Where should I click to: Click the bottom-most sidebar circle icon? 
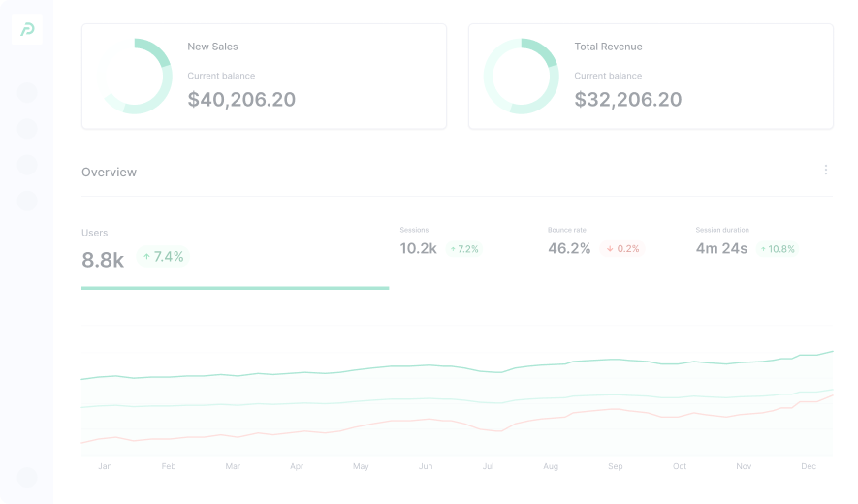[x=27, y=477]
